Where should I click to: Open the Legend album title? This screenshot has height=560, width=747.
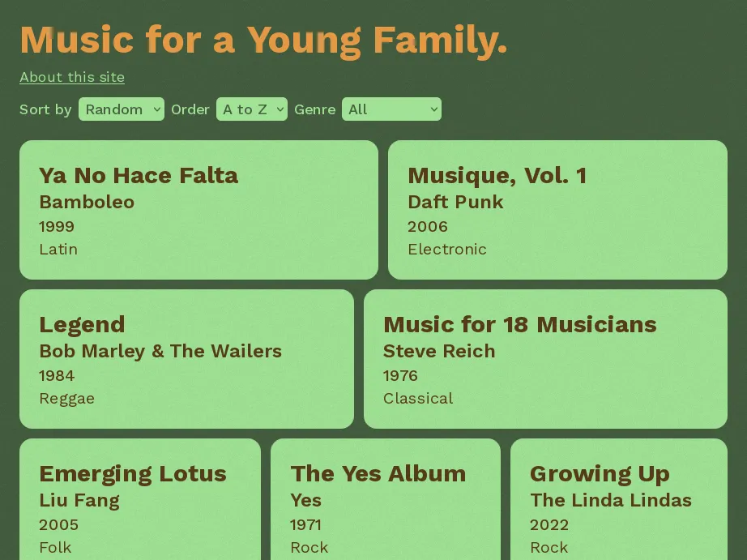point(82,324)
